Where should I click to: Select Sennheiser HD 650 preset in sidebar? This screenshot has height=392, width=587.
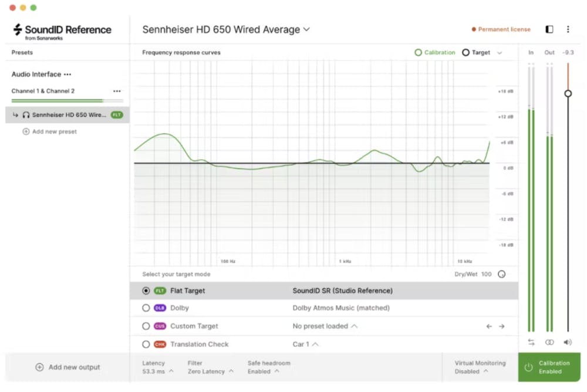pos(68,115)
